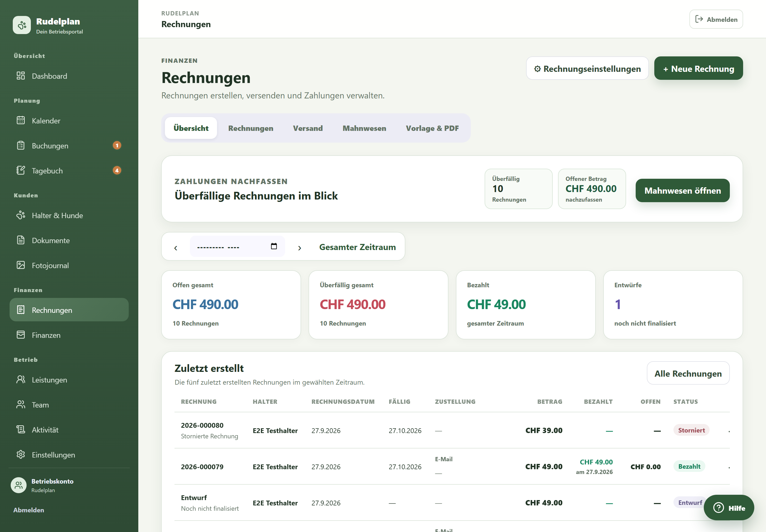Click the Storniert status badge
The height and width of the screenshot is (532, 766).
pos(691,430)
